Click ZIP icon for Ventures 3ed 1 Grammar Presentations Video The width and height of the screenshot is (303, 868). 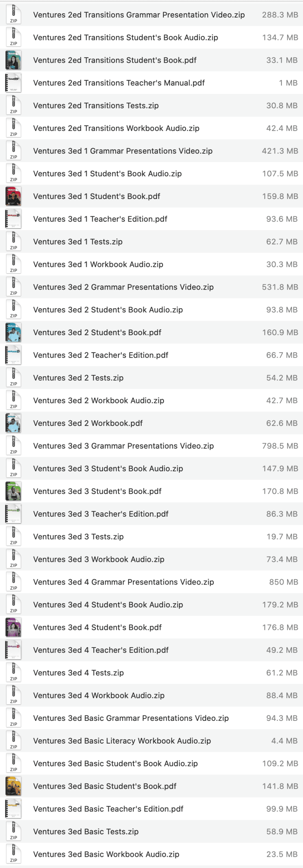click(14, 151)
